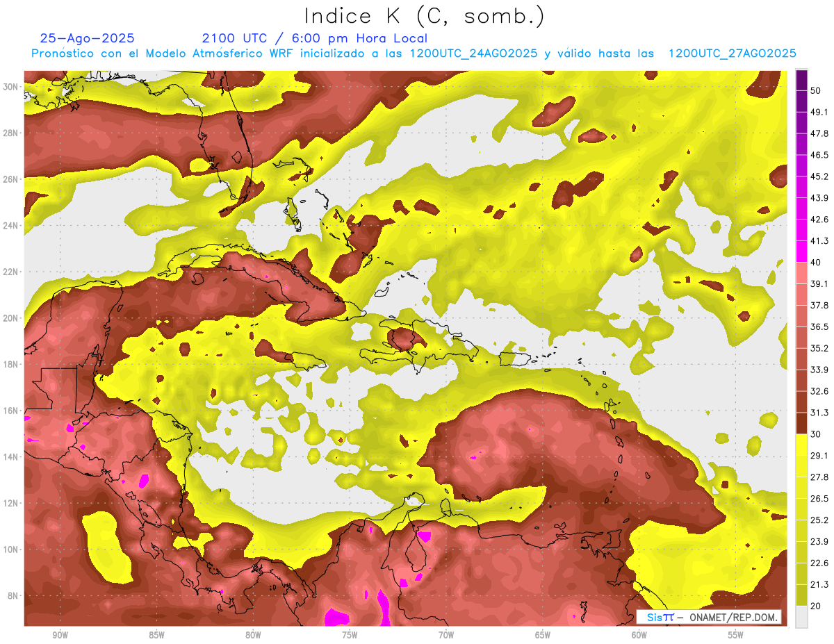Click the legend value 30
The width and height of the screenshot is (834, 644).
(x=816, y=434)
